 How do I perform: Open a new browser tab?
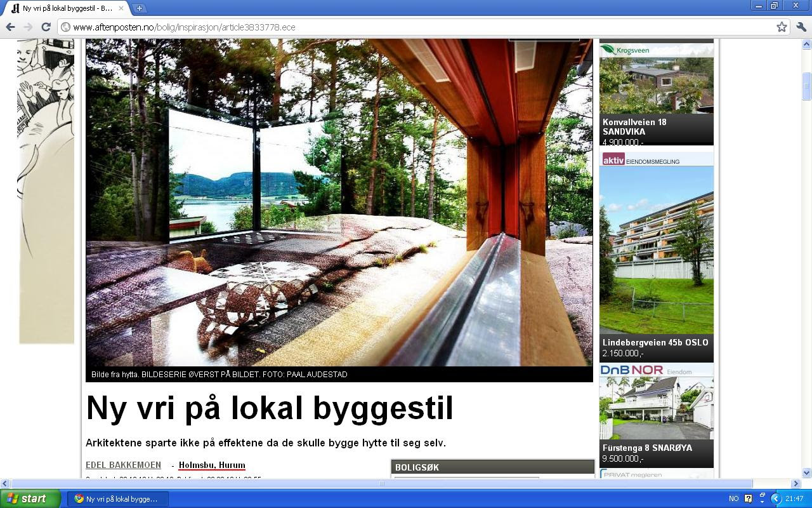click(x=139, y=8)
